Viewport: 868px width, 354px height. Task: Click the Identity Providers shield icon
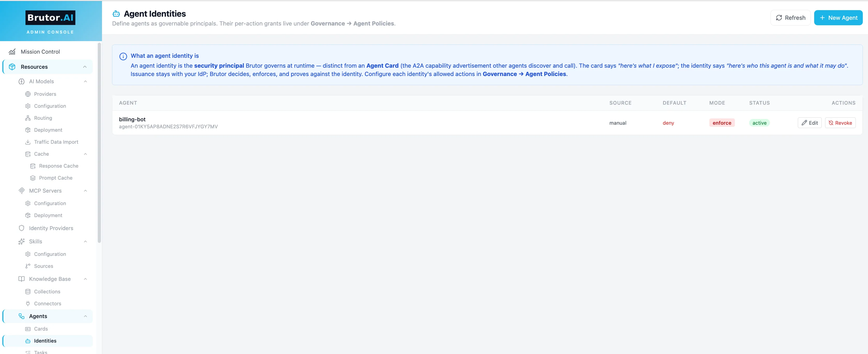click(x=22, y=228)
